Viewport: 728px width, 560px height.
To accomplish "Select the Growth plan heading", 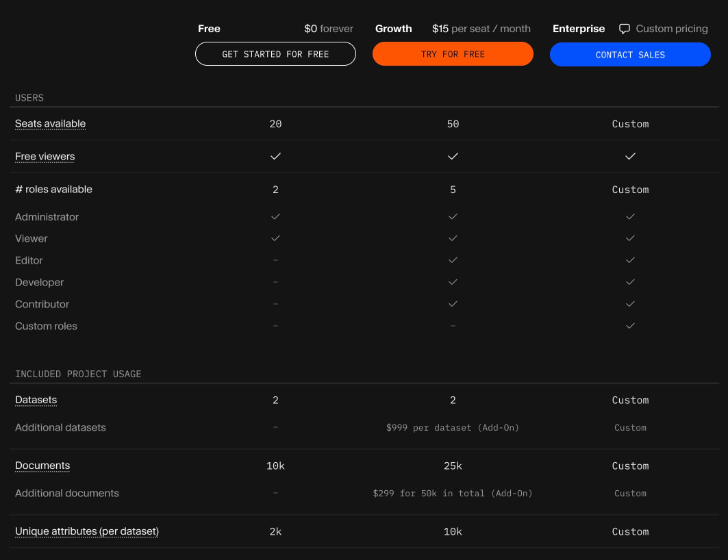I will pyautogui.click(x=393, y=29).
